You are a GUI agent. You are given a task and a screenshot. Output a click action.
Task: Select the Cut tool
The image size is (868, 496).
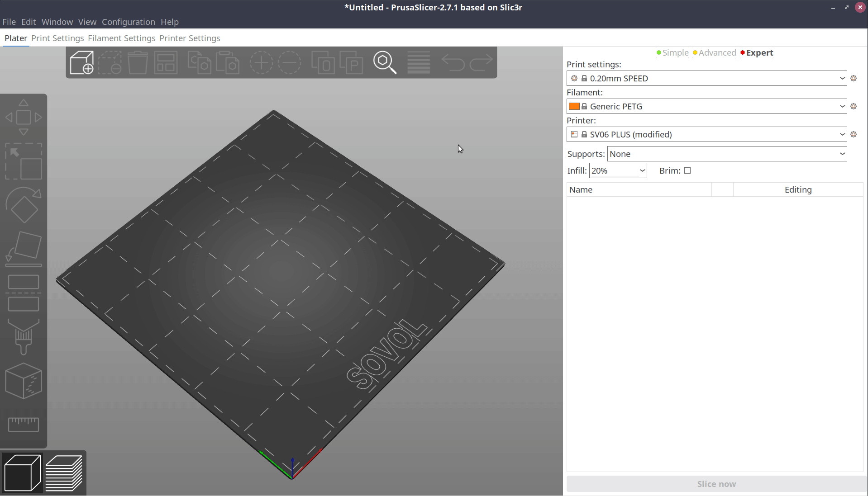(24, 293)
